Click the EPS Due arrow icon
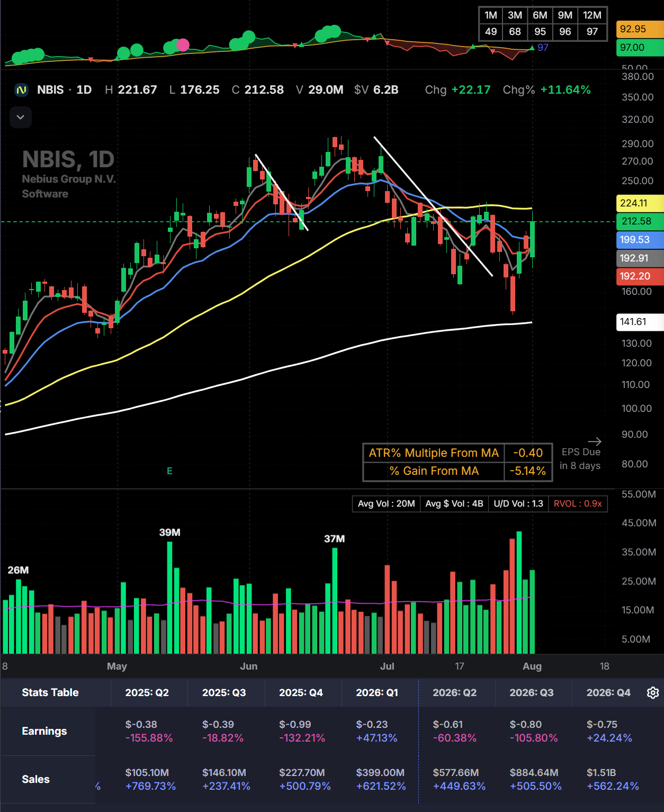 [595, 441]
